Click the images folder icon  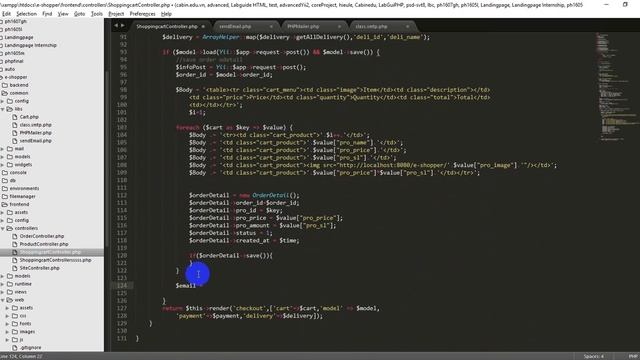point(15,332)
